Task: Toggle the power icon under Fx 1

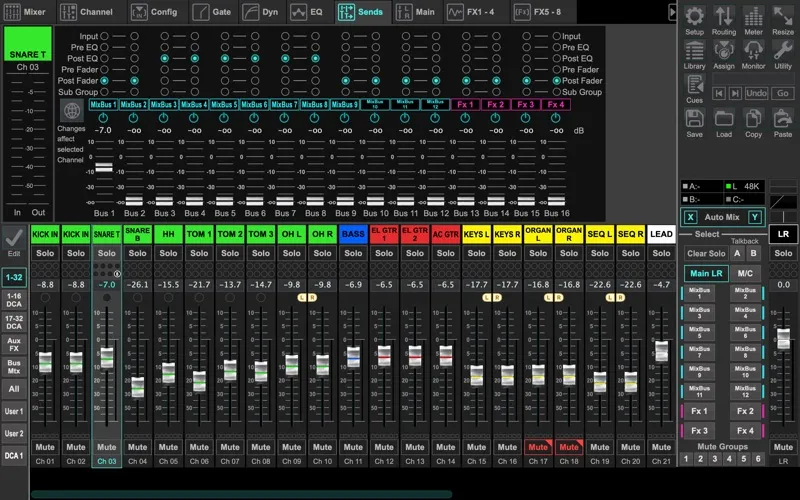Action: coord(465,118)
